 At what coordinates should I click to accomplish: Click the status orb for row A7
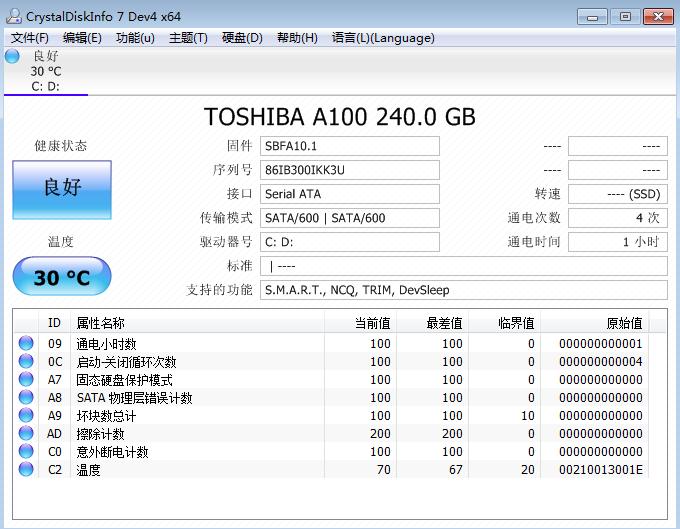pyautogui.click(x=26, y=379)
